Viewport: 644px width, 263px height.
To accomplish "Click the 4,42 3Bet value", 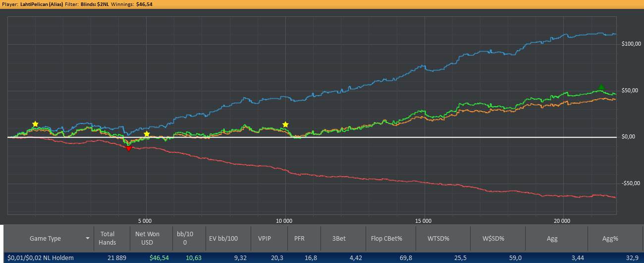I will (355, 258).
